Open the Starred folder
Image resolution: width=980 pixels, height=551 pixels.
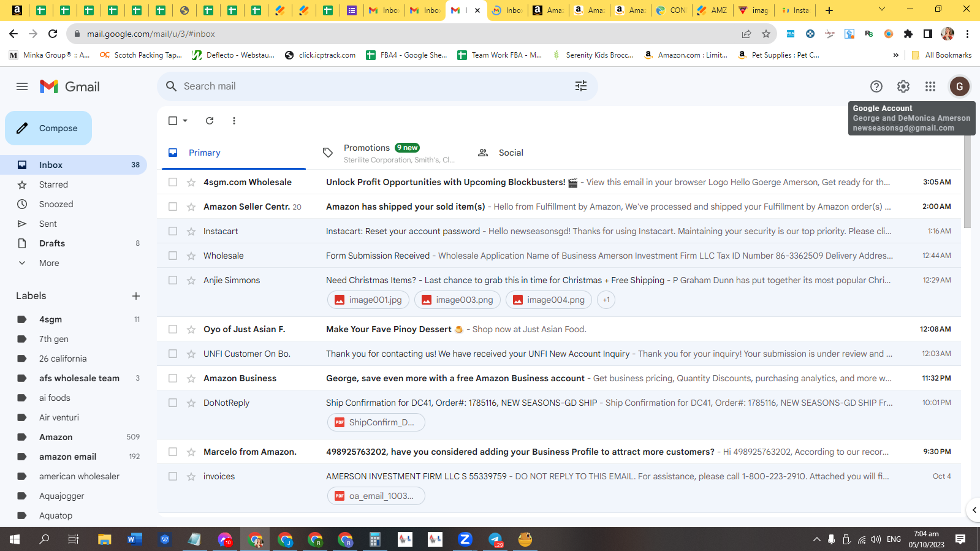[74, 184]
